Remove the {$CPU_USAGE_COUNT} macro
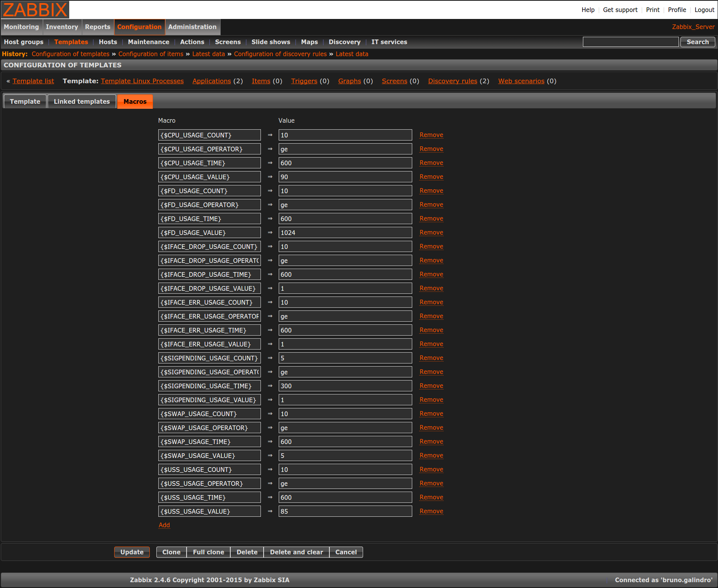 click(x=431, y=135)
